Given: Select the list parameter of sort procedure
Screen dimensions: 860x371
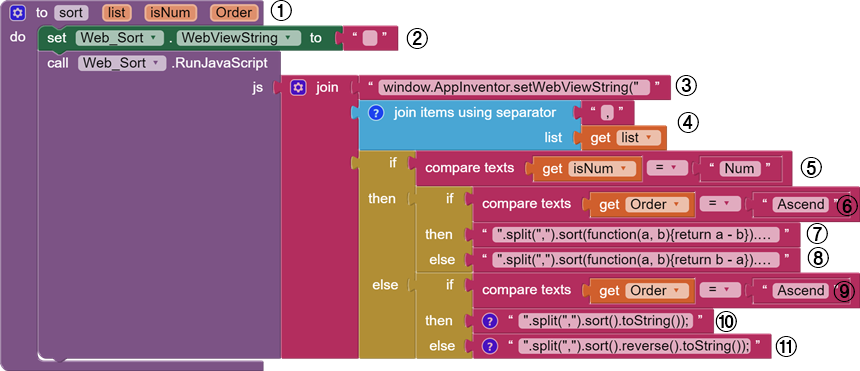Looking at the screenshot, I should tap(116, 13).
